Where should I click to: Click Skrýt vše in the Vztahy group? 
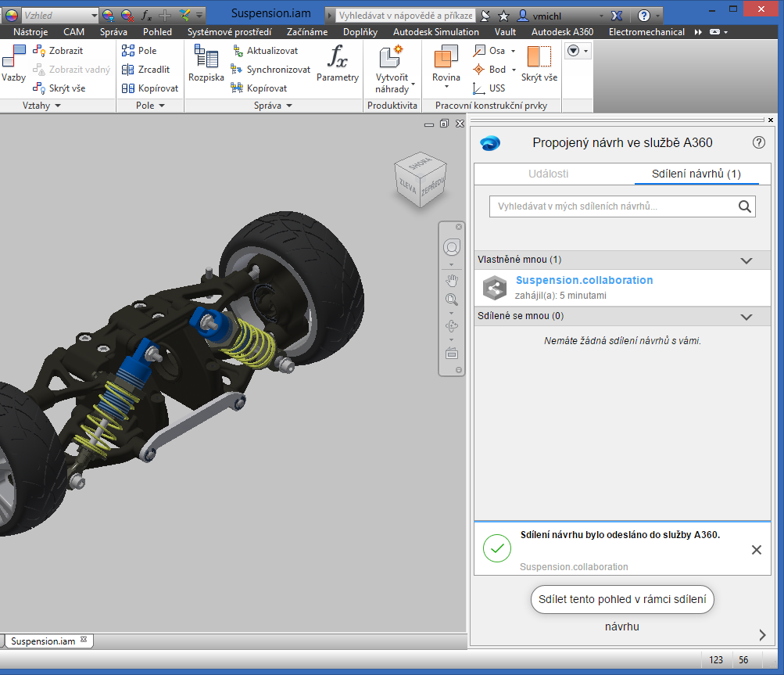(x=59, y=88)
